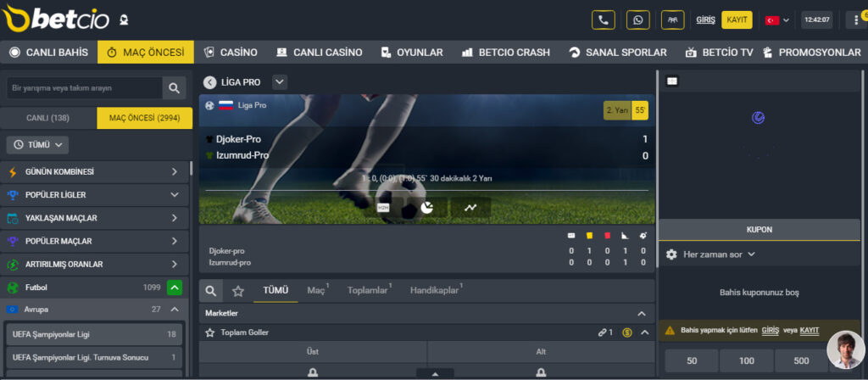Click the back arrow next to LİGA PRO
This screenshot has width=868, height=380.
point(210,82)
